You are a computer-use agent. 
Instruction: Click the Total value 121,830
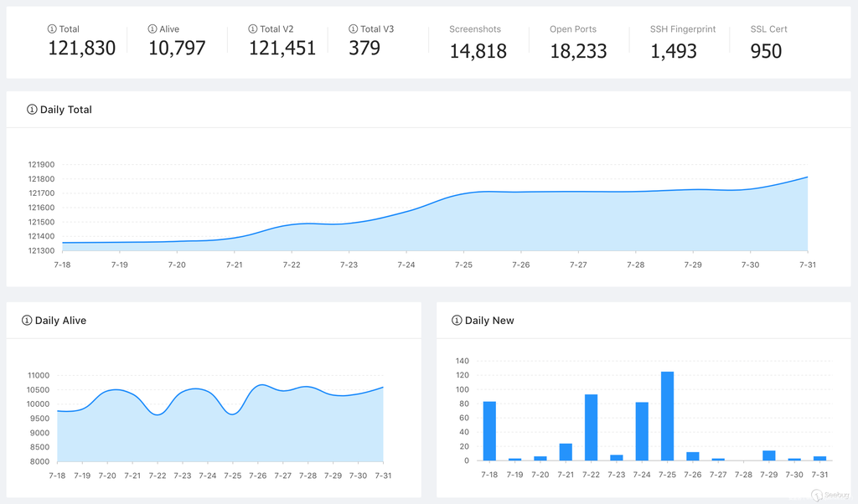[81, 49]
